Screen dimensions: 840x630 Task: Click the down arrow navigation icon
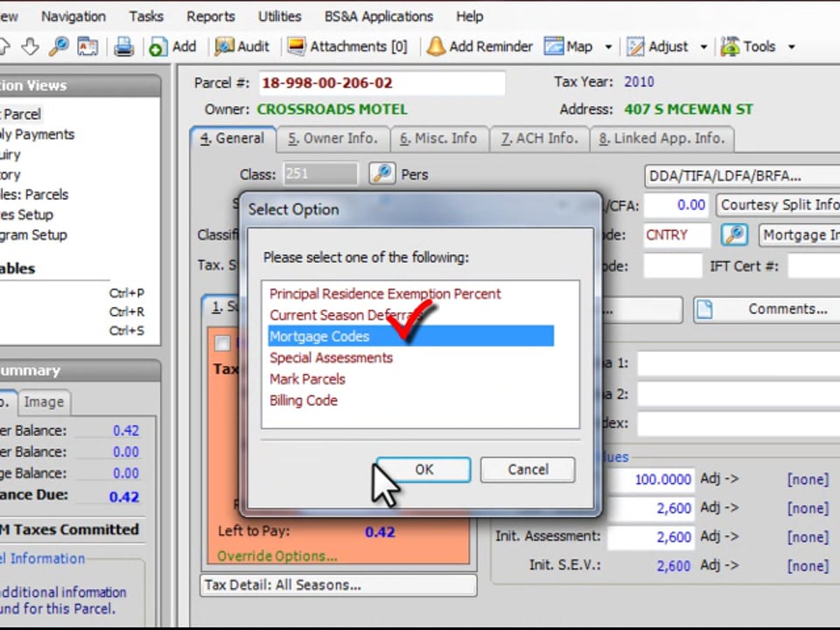[x=30, y=46]
